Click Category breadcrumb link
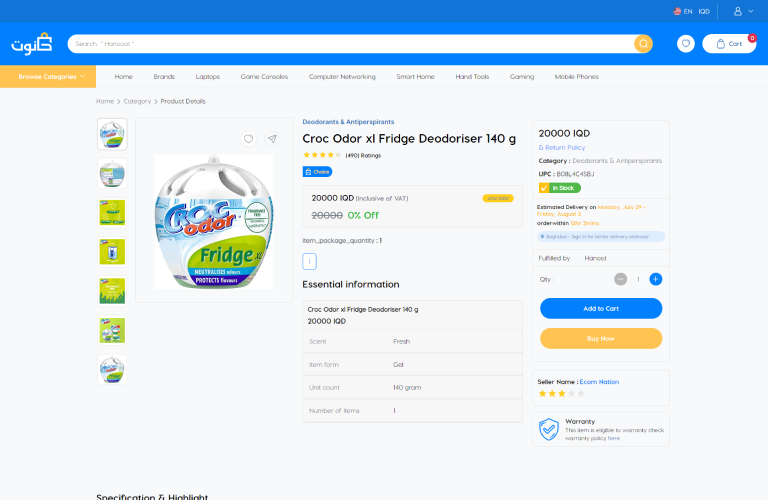This screenshot has width=768, height=500. tap(137, 101)
